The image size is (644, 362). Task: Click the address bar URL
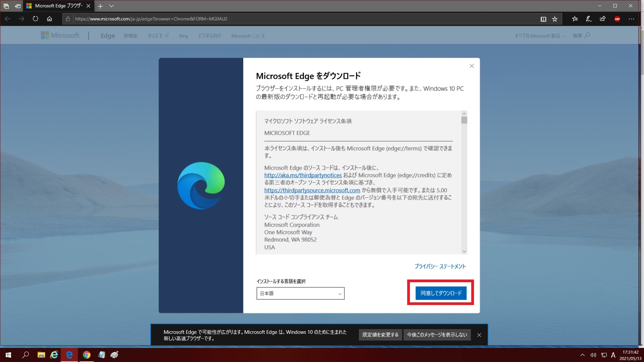(151, 19)
